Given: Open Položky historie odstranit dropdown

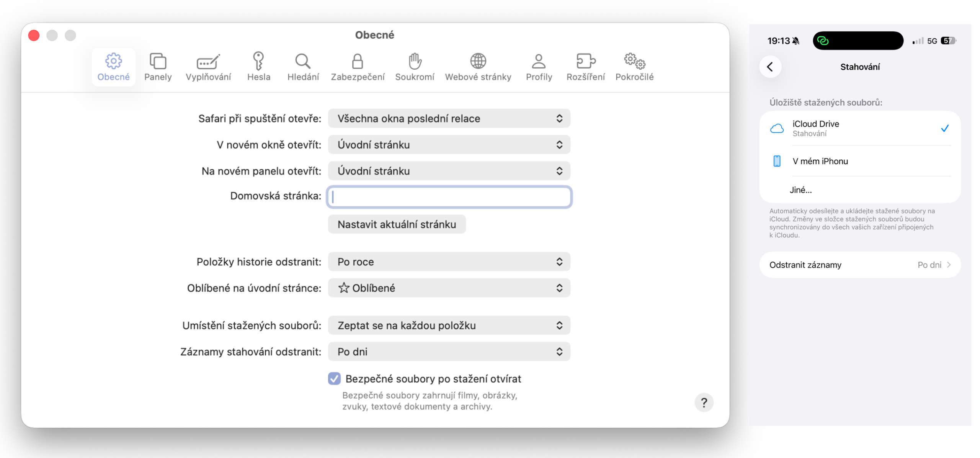Looking at the screenshot, I should pyautogui.click(x=448, y=262).
